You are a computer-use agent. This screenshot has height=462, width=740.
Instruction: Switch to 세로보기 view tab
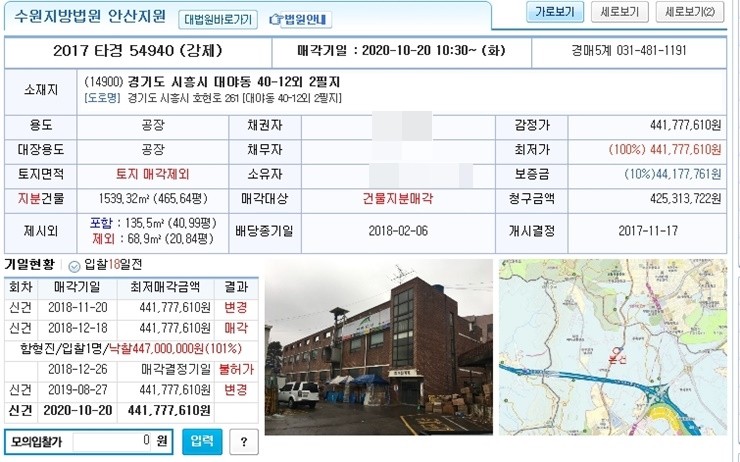click(x=620, y=12)
